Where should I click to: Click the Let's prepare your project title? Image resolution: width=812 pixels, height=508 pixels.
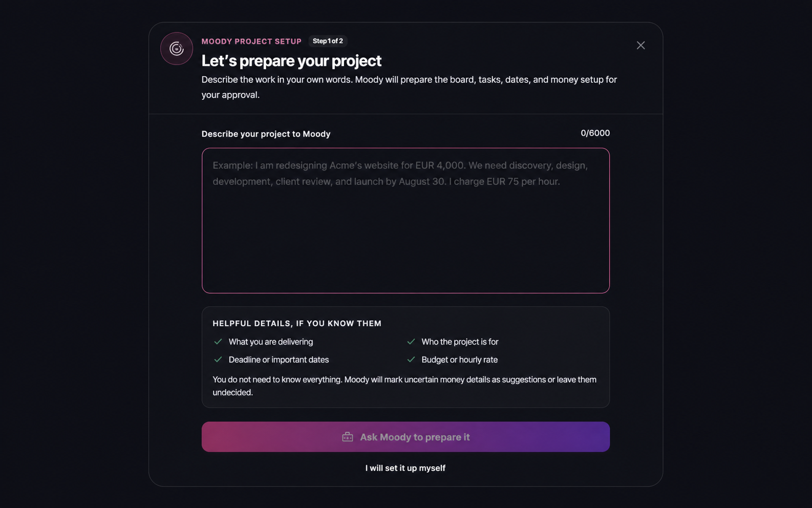pyautogui.click(x=291, y=61)
